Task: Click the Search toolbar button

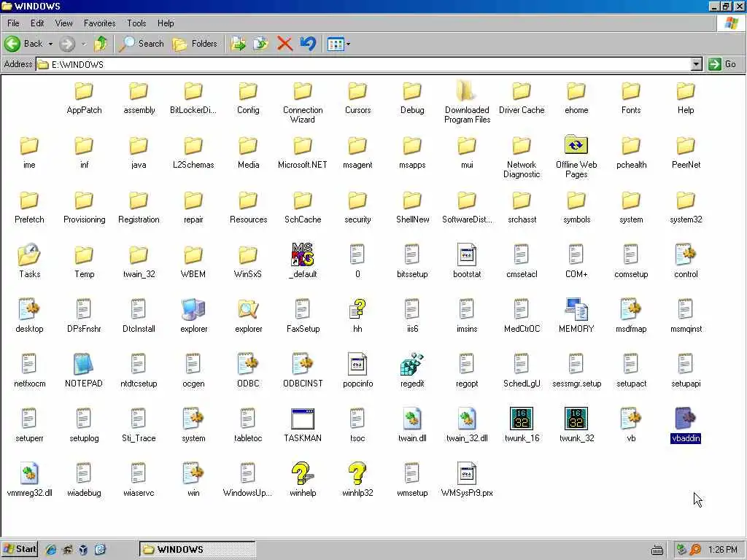Action: 142,44
